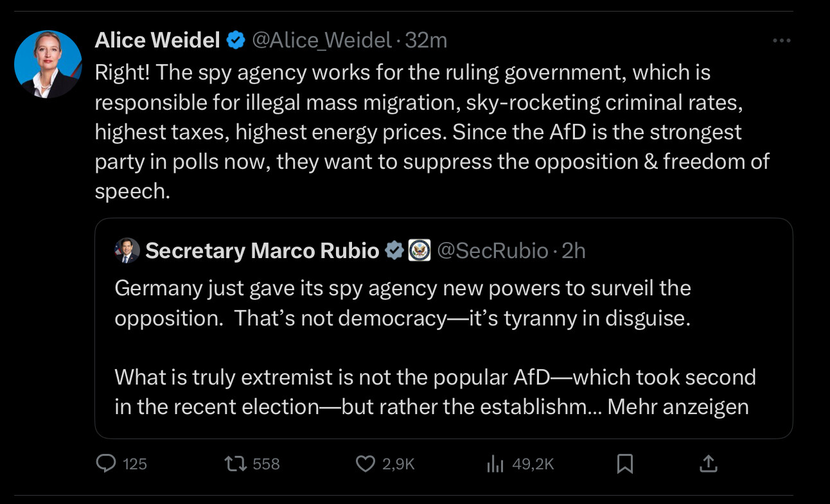The height and width of the screenshot is (504, 830).
Task: Click the Secretary Marco Rubio name
Action: (x=263, y=250)
